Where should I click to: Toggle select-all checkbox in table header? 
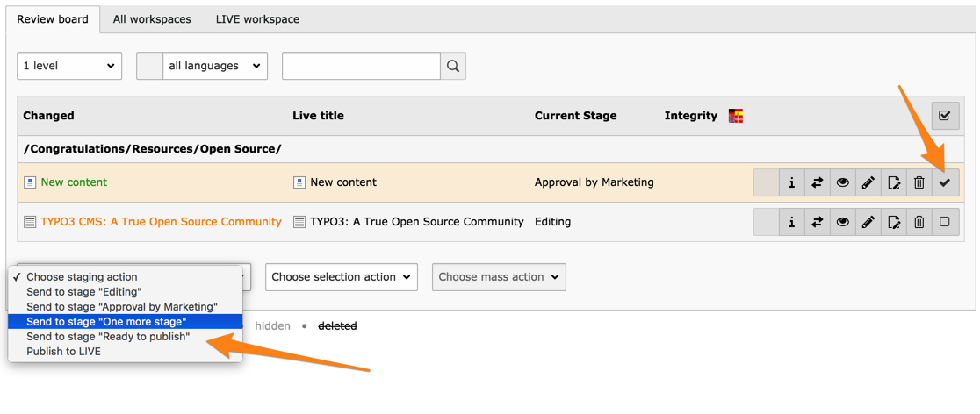click(945, 116)
